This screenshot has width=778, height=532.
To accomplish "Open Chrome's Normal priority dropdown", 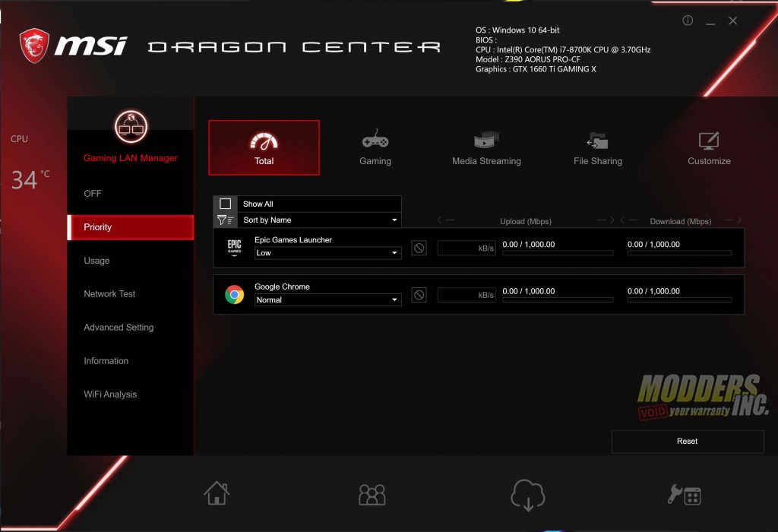I will click(327, 299).
